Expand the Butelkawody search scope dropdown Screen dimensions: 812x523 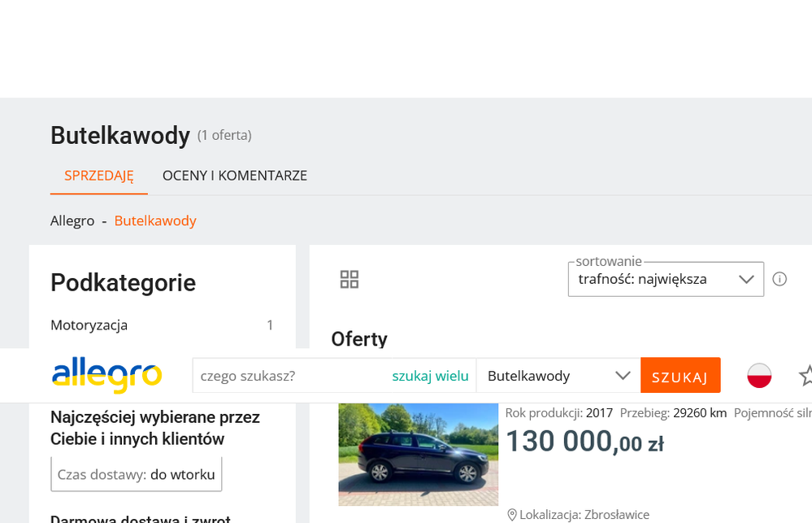[558, 376]
